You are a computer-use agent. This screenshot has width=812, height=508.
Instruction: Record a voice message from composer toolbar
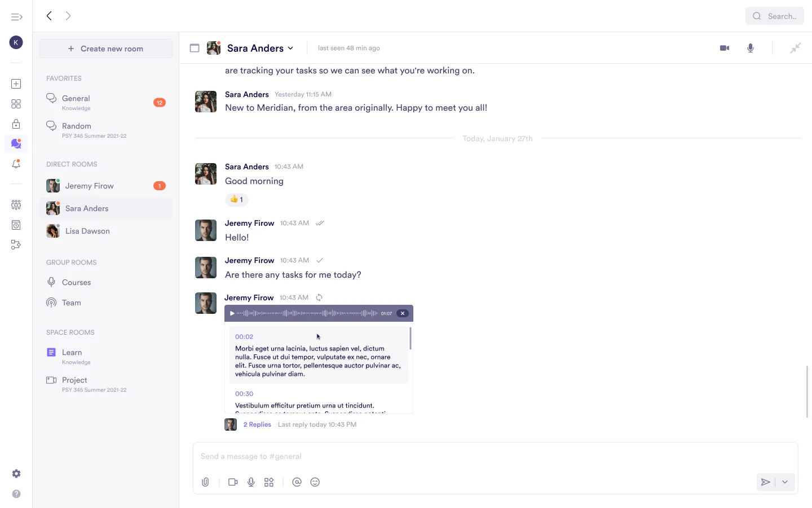251,482
